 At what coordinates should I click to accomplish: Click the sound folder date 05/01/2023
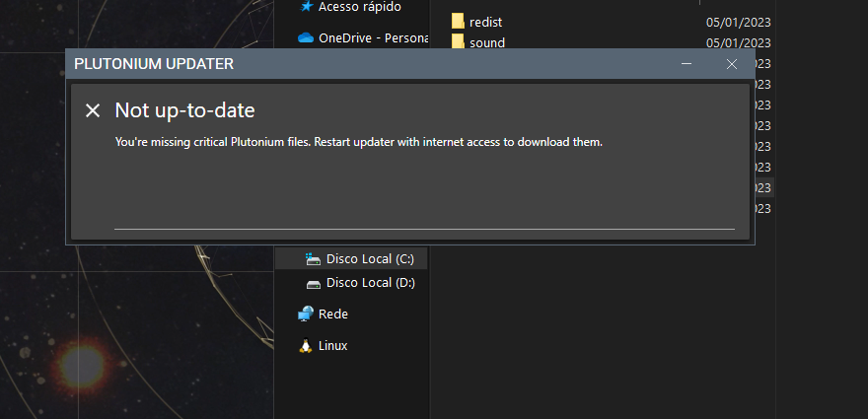pyautogui.click(x=739, y=42)
